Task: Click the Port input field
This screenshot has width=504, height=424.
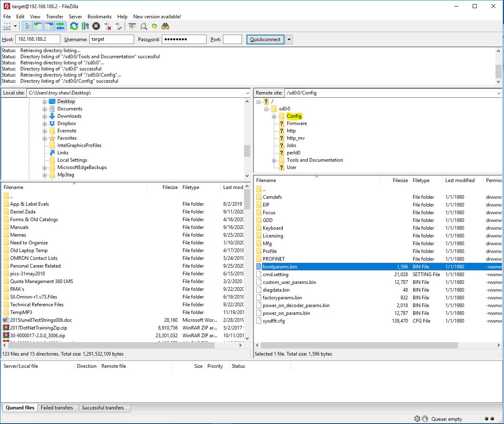Action: click(x=233, y=39)
